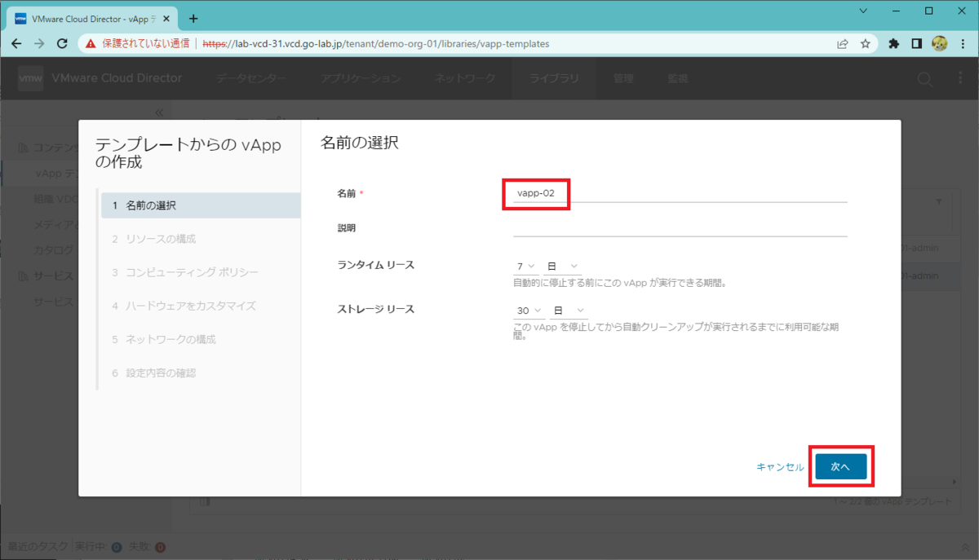The width and height of the screenshot is (979, 560).
Task: Open the アプリケーション menu
Action: 360,78
